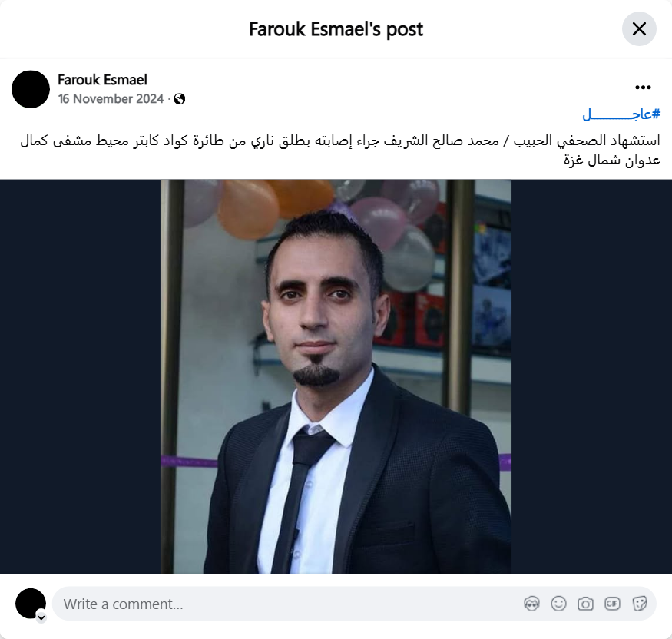
Task: Open the emoji picker smiley icon
Action: point(558,604)
